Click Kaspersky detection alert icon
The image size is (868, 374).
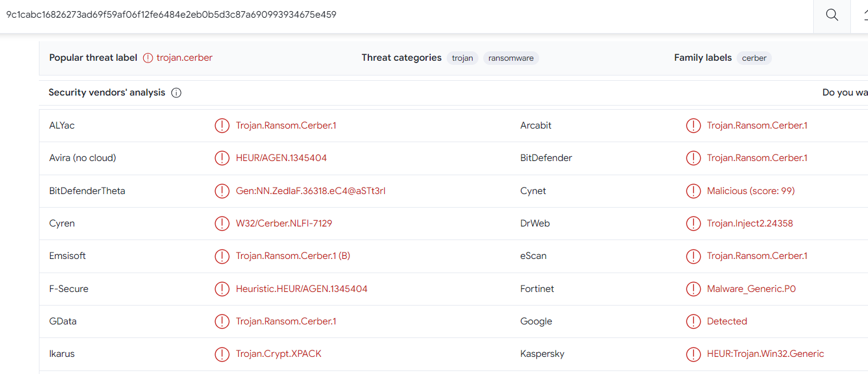[x=693, y=354]
